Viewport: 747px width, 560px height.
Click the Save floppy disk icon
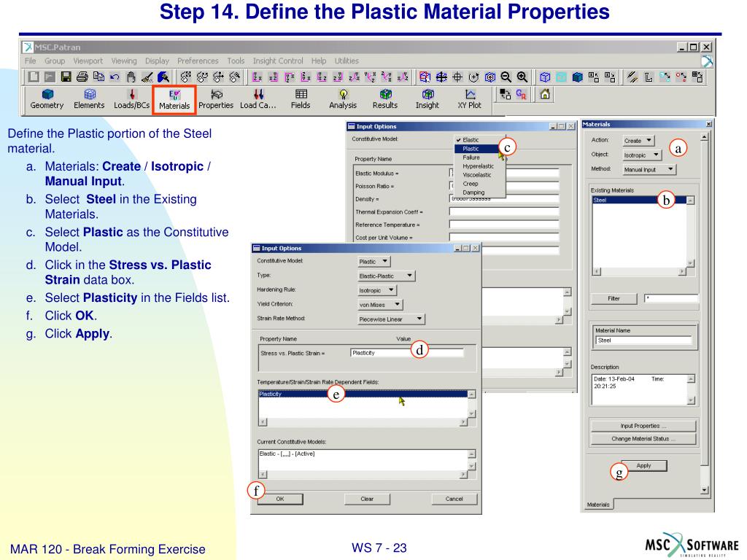[66, 77]
